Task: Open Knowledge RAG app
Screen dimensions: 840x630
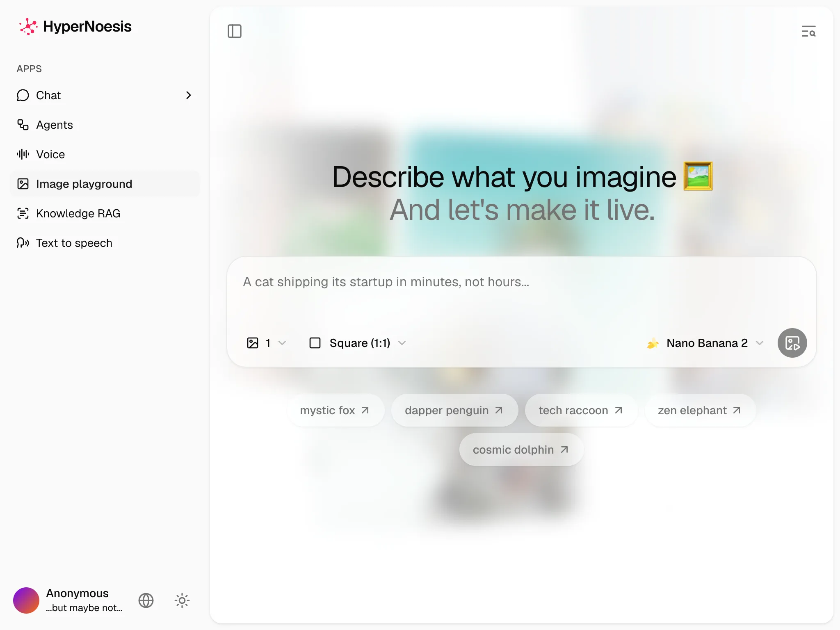Action: click(x=105, y=213)
